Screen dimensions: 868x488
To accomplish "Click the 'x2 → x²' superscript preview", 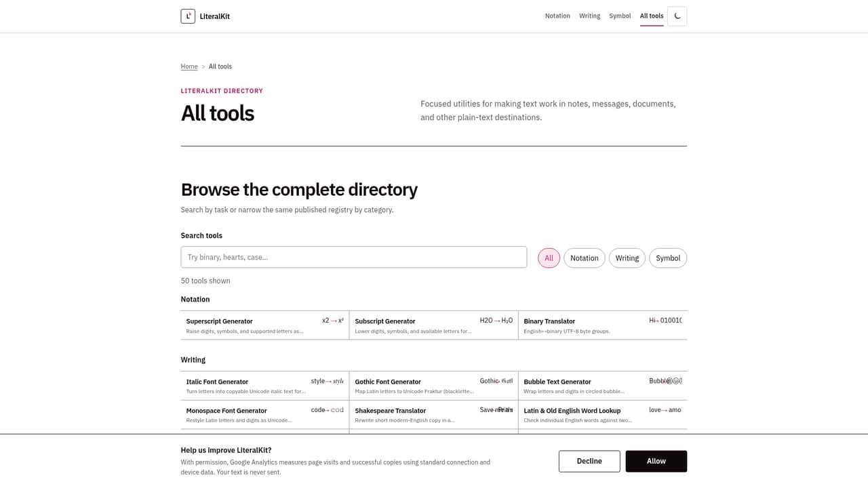I will [x=333, y=321].
